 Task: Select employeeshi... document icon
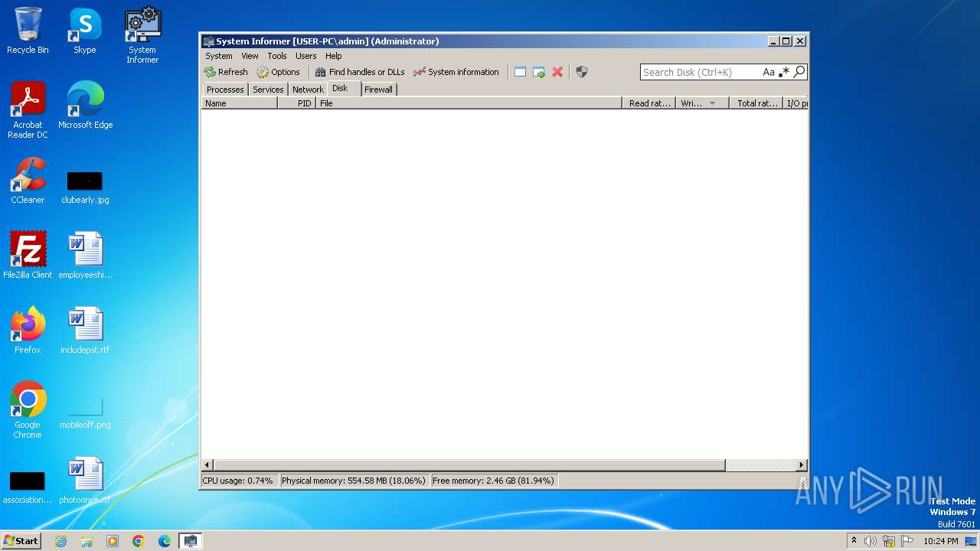(x=85, y=256)
